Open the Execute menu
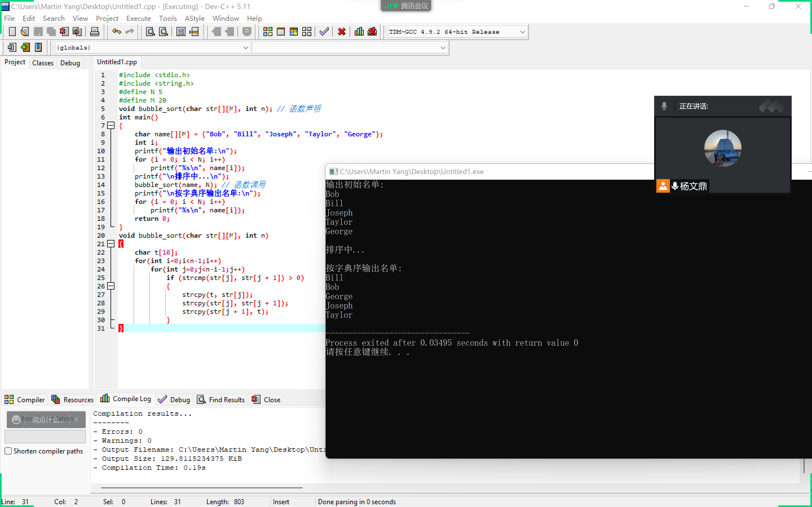 click(x=138, y=18)
